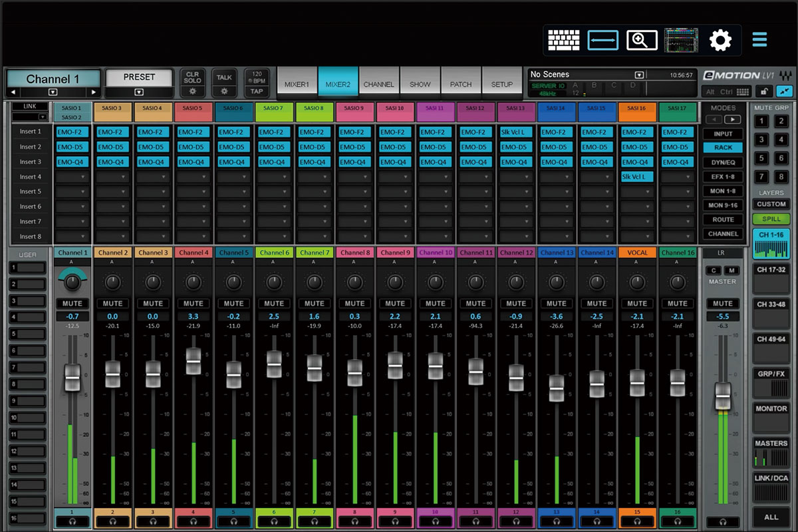Toggle mute group 1
Screen dimensions: 798x532
[x=762, y=121]
